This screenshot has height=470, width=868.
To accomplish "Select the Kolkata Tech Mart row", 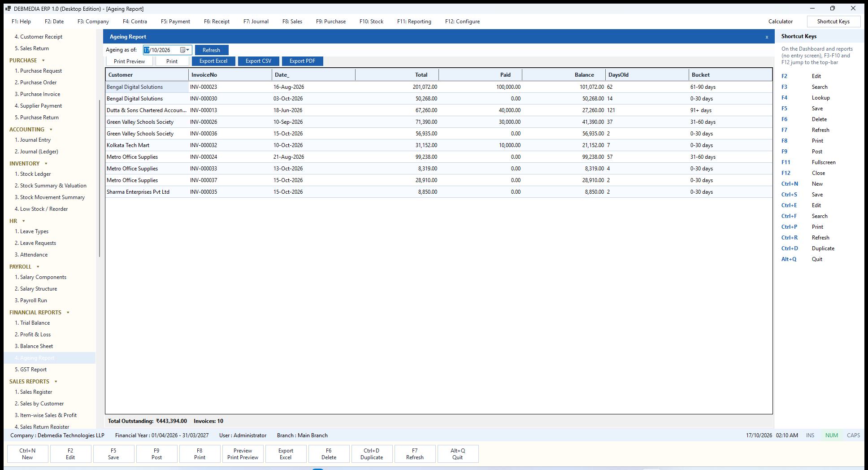I will [438, 145].
